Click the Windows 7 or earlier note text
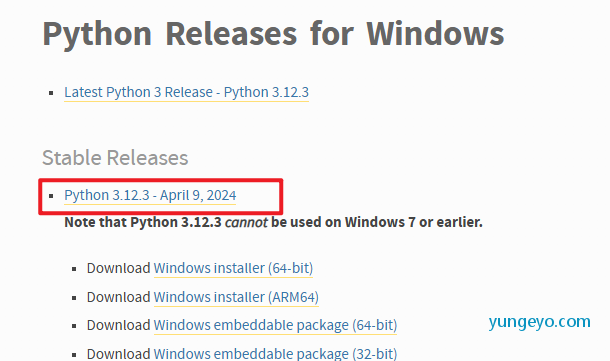Image resolution: width=610 pixels, height=361 pixels. pyautogui.click(x=414, y=222)
